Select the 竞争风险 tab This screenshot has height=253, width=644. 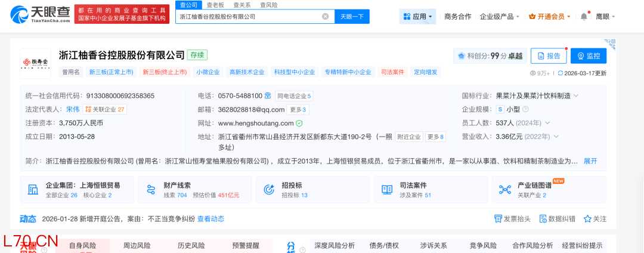(x=484, y=246)
